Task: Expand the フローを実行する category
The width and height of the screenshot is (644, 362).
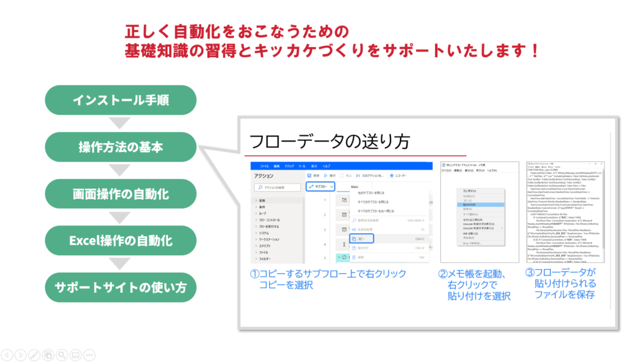Action: coord(257,226)
